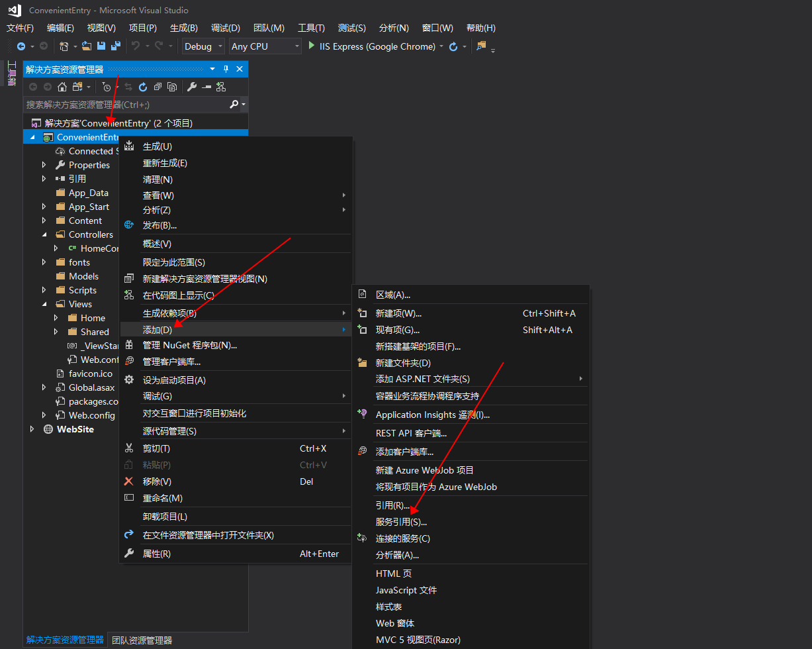Click the search magnifier icon in Solution Explorer

pyautogui.click(x=234, y=105)
